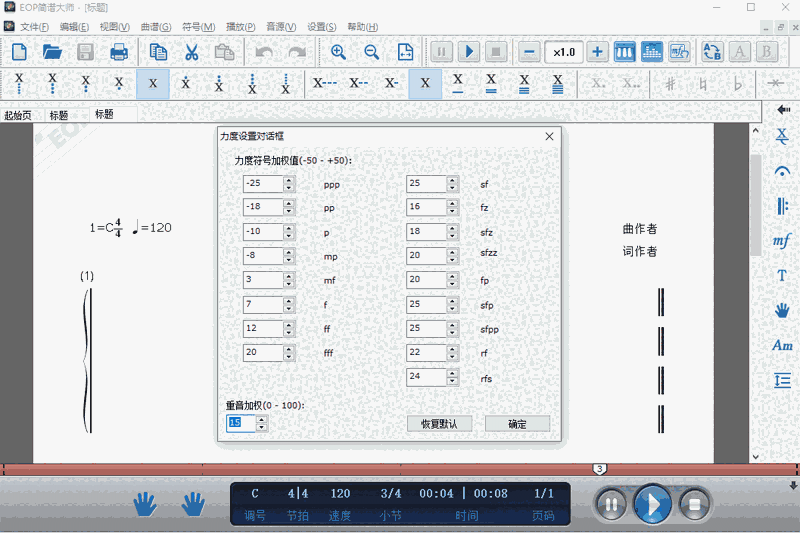Click the text T tool in sidebar
This screenshot has width=800, height=533.
tap(782, 275)
